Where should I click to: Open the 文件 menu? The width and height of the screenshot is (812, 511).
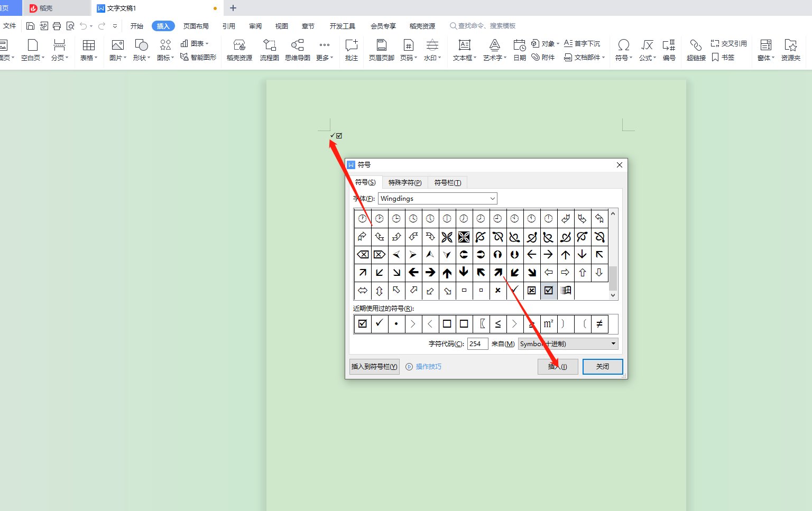(10, 26)
